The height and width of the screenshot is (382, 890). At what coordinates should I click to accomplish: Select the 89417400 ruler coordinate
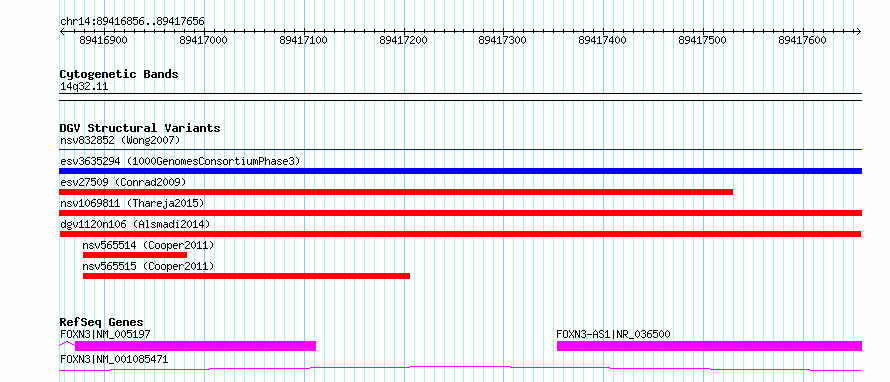coord(603,40)
